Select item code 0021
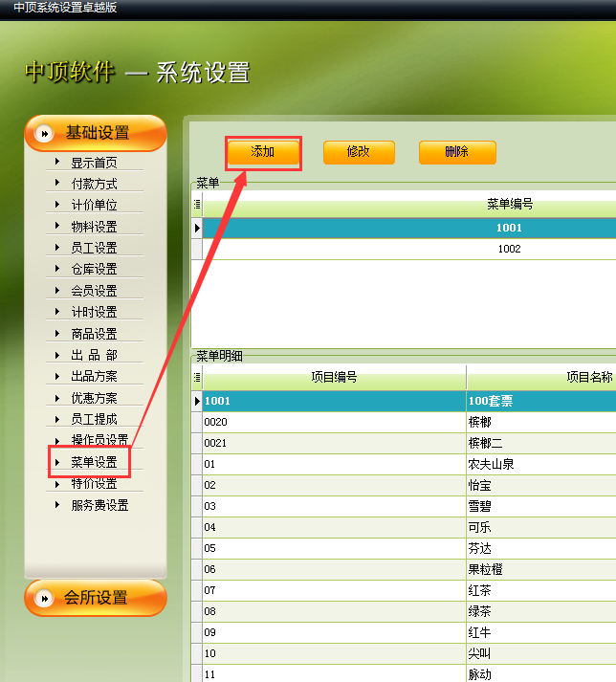 pyautogui.click(x=334, y=443)
